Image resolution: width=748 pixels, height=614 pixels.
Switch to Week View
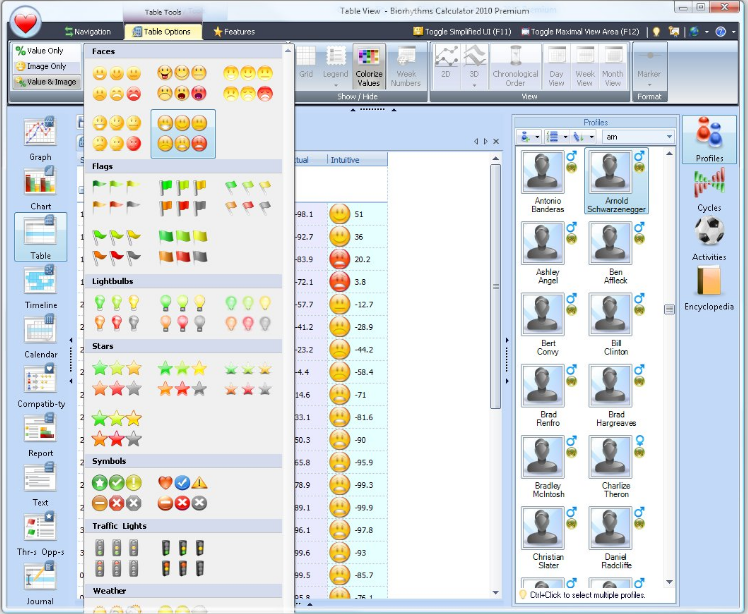585,67
